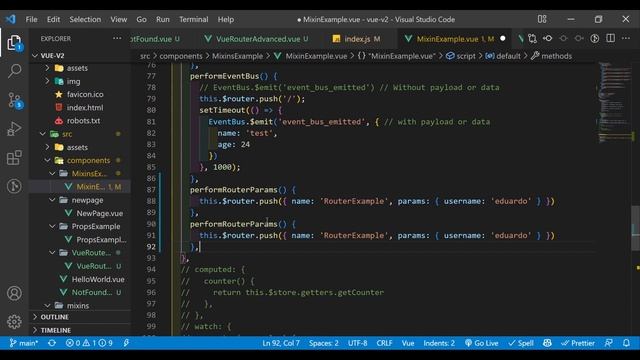This screenshot has width=640, height=360.
Task: Click the editor vertical scrollbar thumb
Action: coord(635,228)
